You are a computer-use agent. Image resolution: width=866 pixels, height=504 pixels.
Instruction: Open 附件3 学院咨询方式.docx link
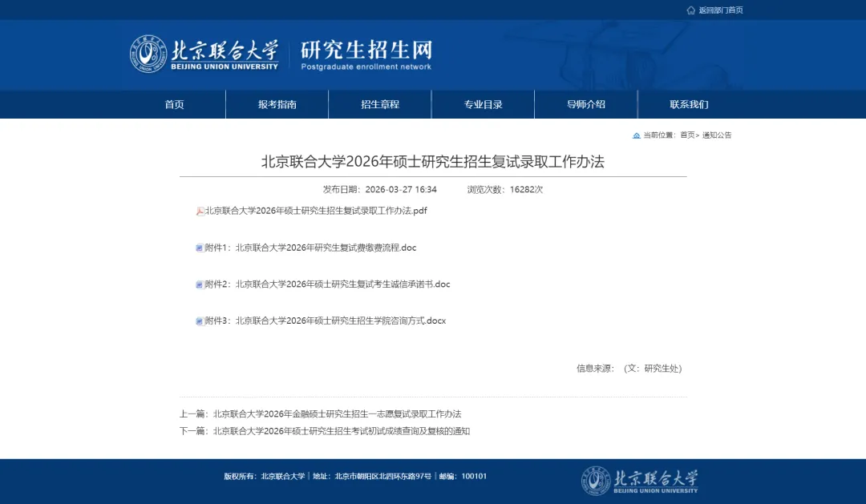pos(326,321)
